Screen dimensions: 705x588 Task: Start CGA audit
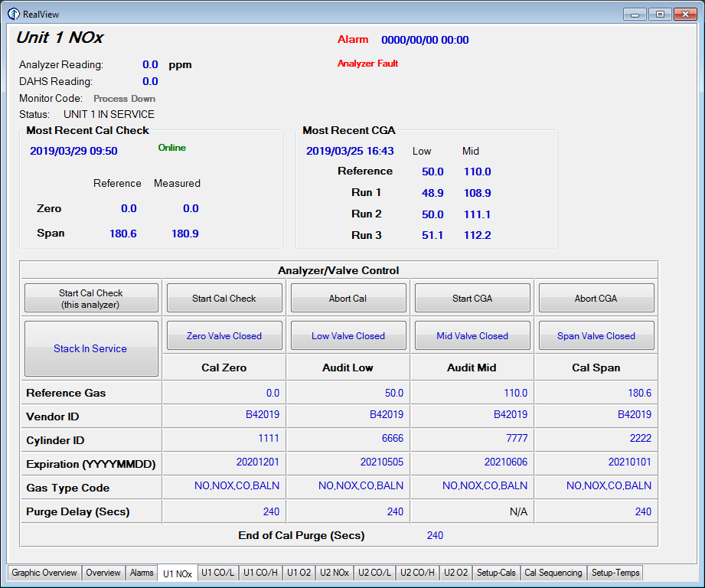pyautogui.click(x=472, y=298)
